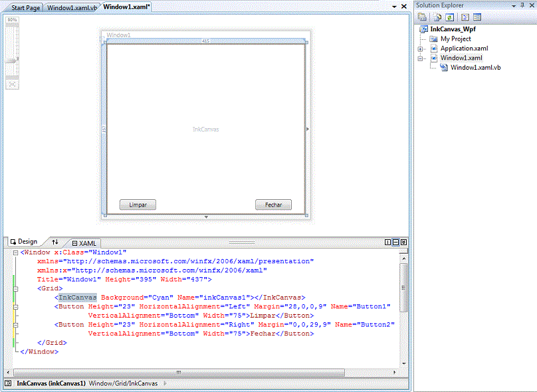
Task: Close the Window1.xaml document tab
Action: (404, 7)
